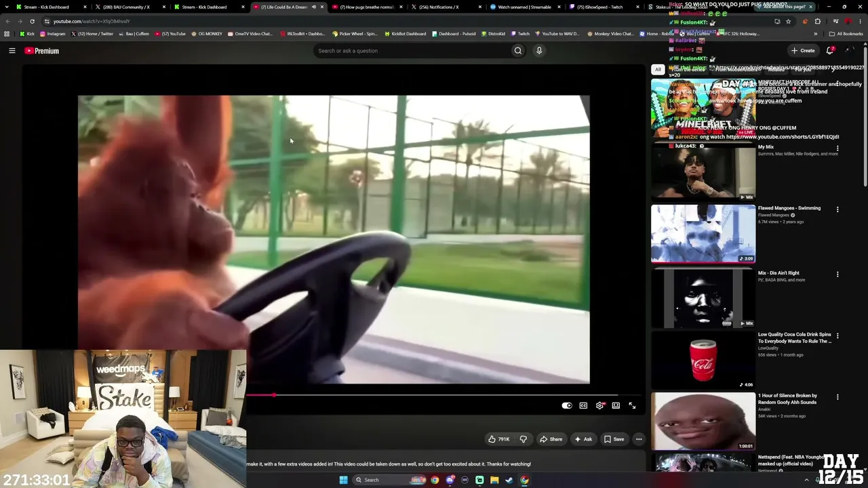Show more hidden bookmarks chevron

pos(816,34)
